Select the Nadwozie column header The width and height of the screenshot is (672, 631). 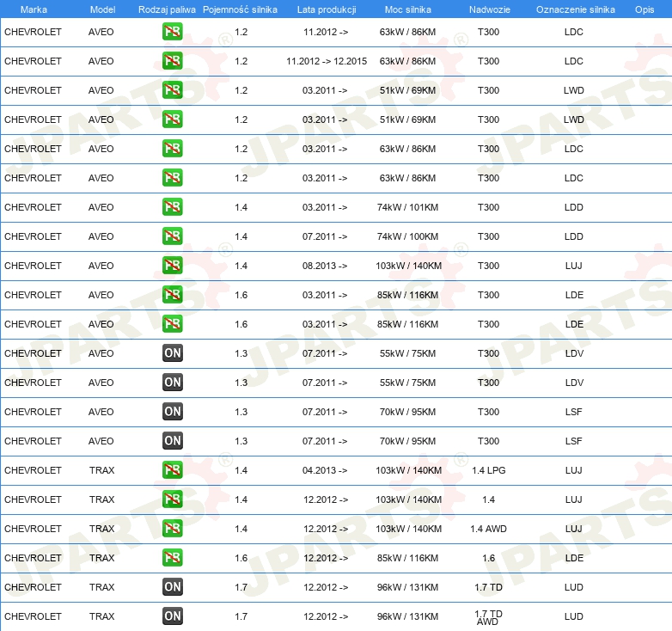tap(488, 9)
